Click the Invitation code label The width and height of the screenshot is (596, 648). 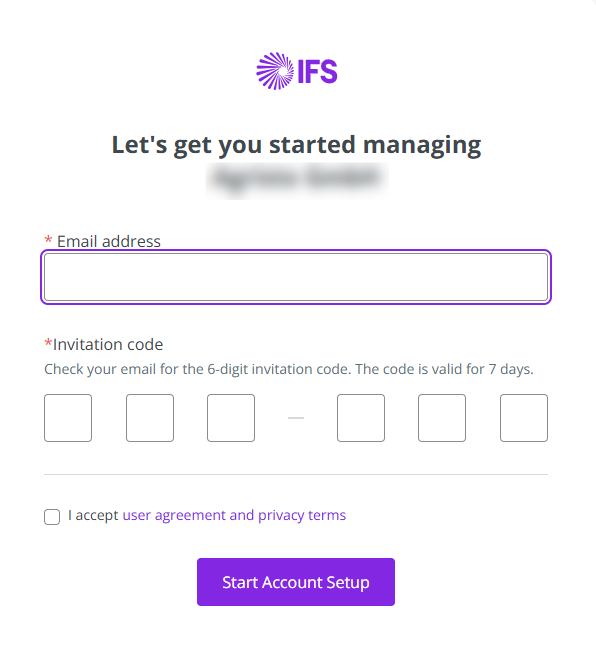coord(107,344)
